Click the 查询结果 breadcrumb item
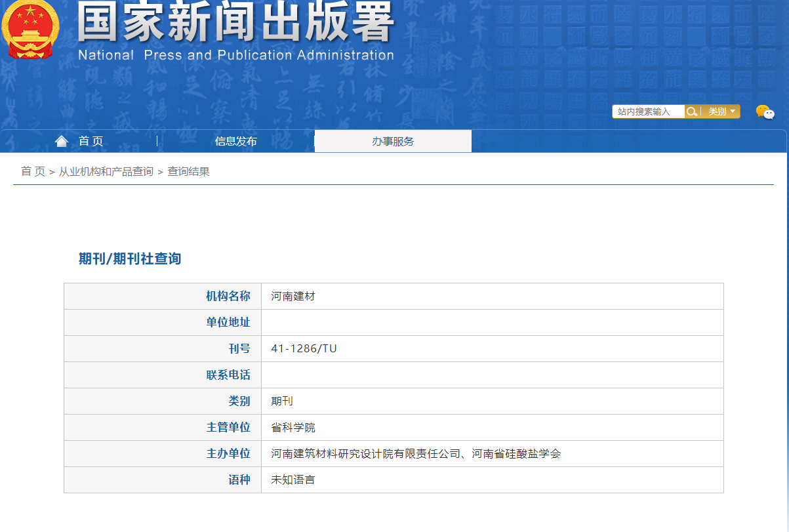The image size is (789, 532). [x=189, y=172]
